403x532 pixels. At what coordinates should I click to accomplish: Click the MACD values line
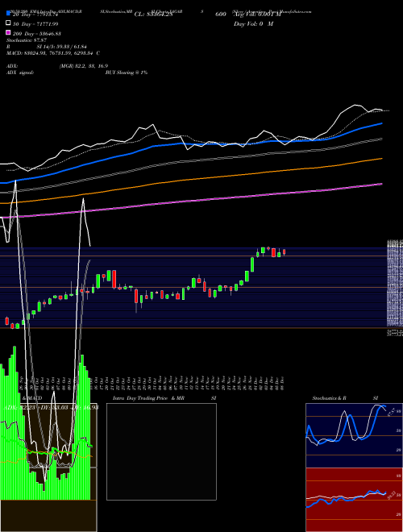(x=53, y=53)
